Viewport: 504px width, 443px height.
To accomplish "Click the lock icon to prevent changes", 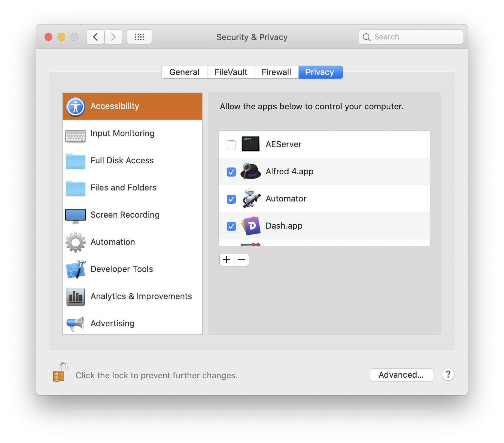I will click(60, 373).
